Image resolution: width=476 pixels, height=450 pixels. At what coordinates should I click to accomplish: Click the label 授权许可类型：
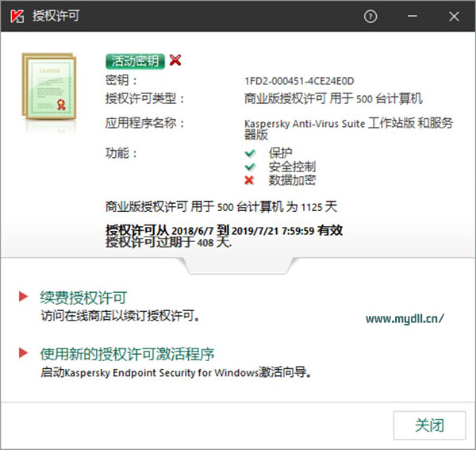[x=144, y=98]
